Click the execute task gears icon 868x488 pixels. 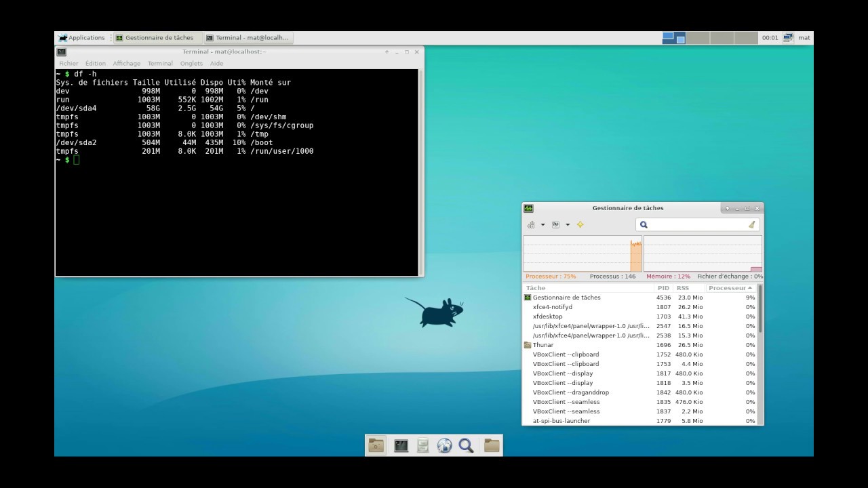tap(531, 224)
